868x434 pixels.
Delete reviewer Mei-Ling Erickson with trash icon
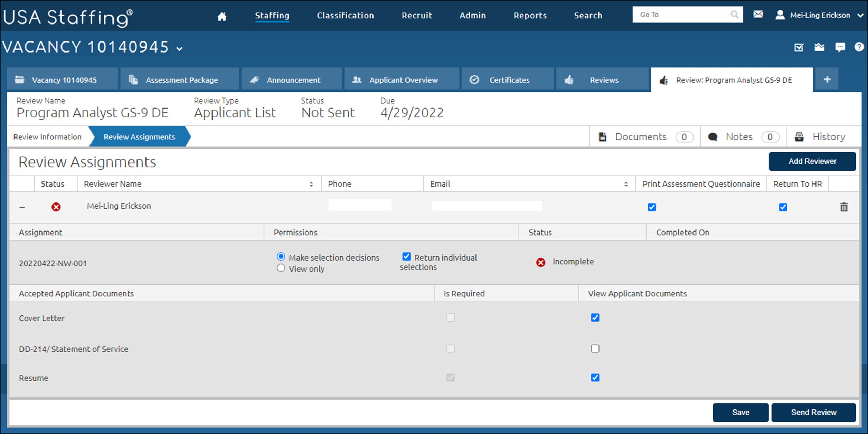coord(844,207)
